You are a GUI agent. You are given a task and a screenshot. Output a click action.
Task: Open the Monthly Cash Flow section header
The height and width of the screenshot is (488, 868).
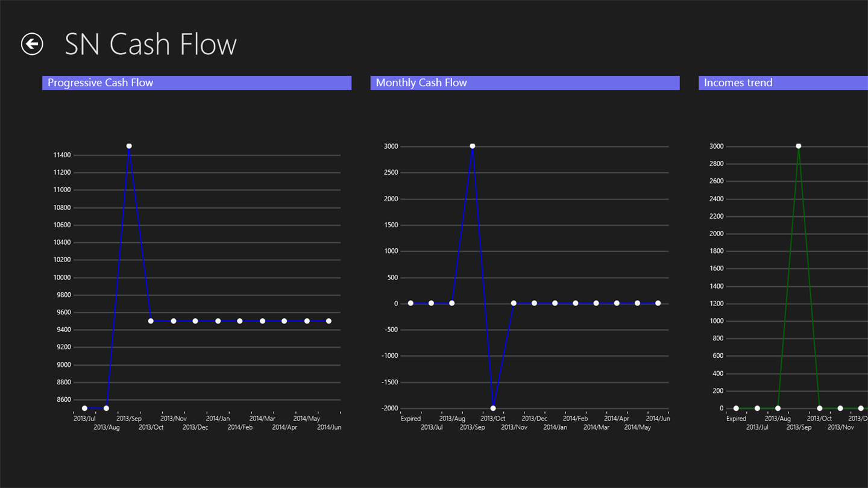tap(524, 83)
